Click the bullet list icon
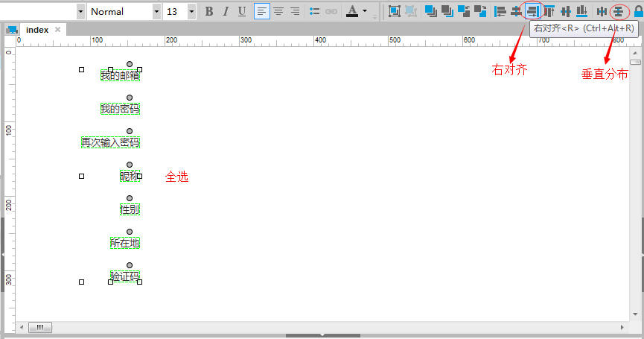644x339 pixels. click(x=314, y=11)
